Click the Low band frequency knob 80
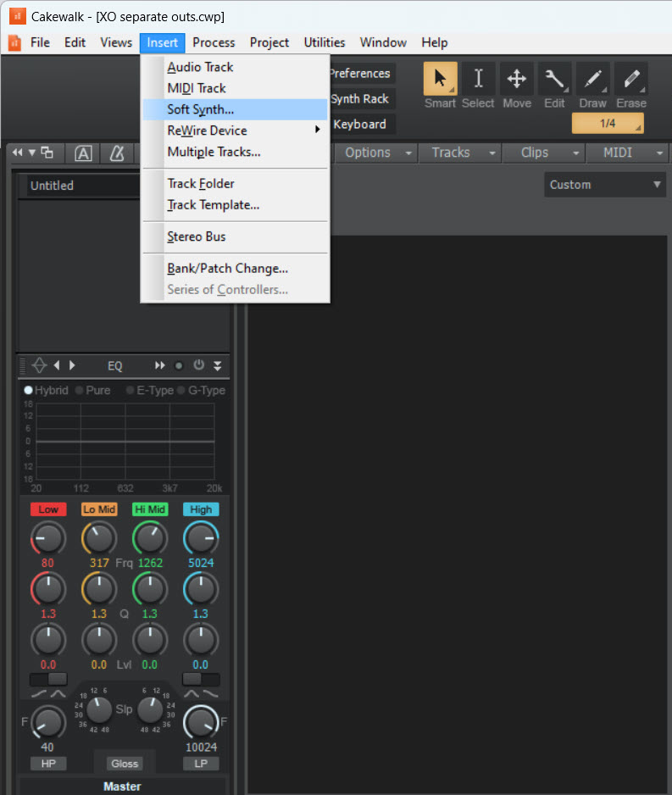Screen dimensions: 672x795 (48, 538)
